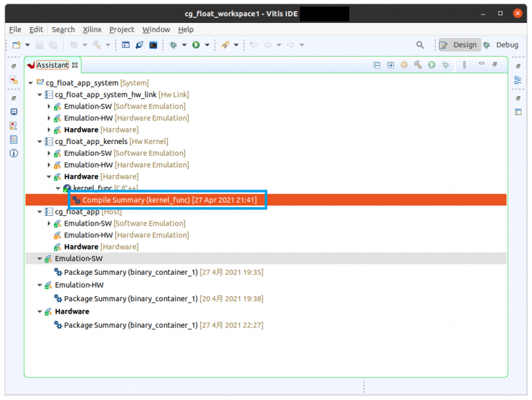Switch to the Debug perspective
The width and height of the screenshot is (532, 400).
pyautogui.click(x=500, y=45)
